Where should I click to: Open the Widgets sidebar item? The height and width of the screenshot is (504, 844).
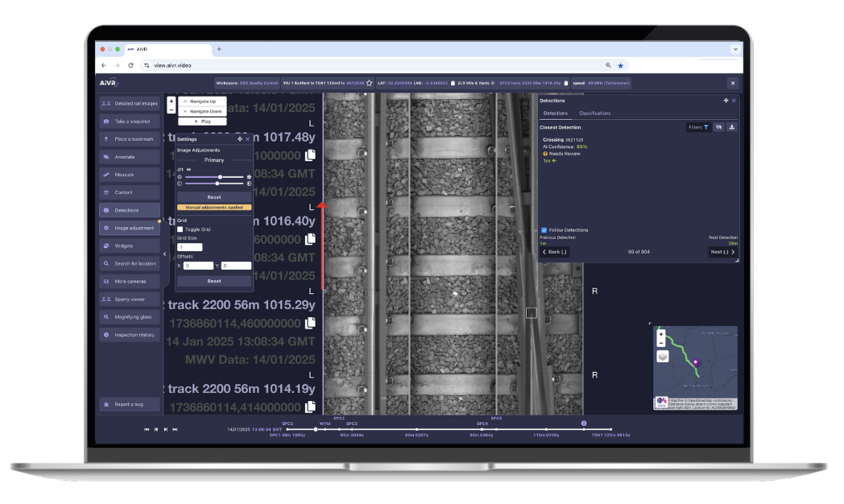[129, 246]
